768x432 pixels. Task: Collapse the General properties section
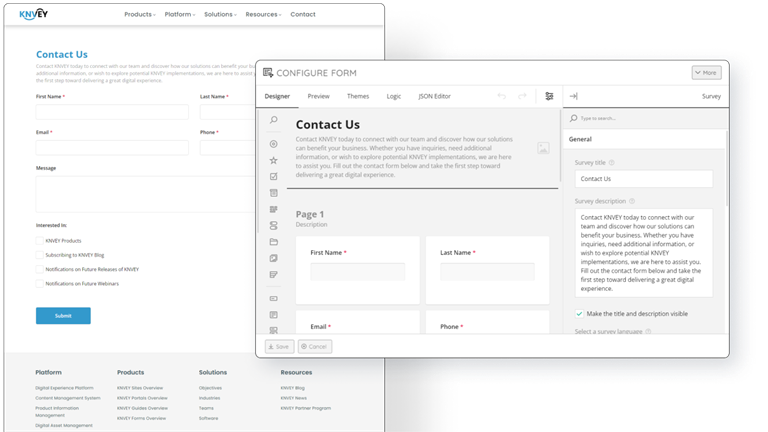644,139
